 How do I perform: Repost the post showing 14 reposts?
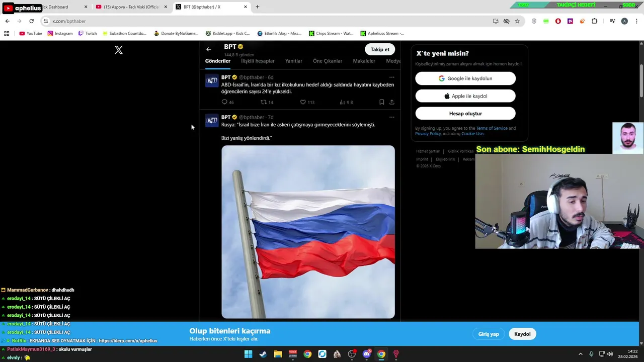267,102
